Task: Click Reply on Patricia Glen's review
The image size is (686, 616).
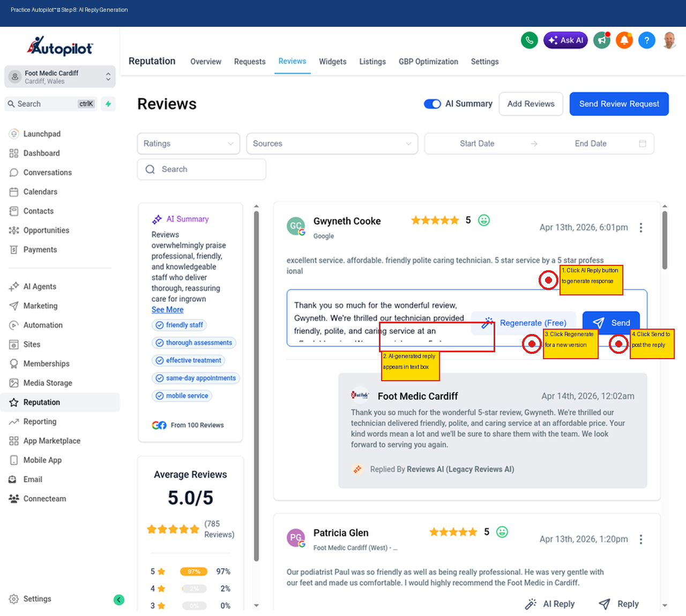Action: (x=618, y=604)
